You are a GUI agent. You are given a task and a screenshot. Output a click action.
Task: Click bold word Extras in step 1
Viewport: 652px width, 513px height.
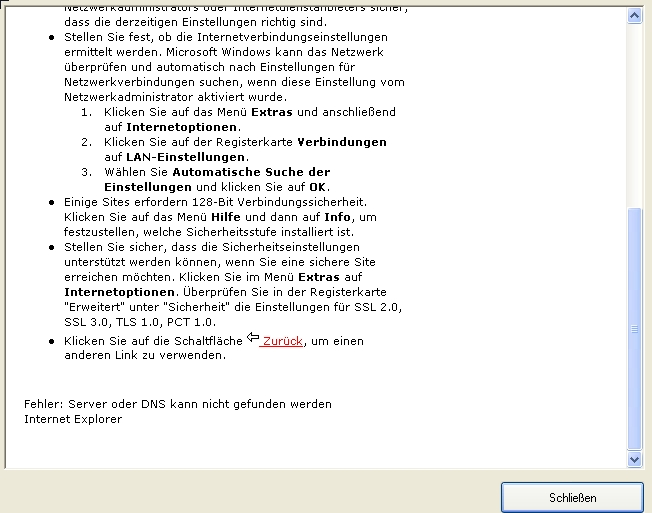[x=270, y=112]
